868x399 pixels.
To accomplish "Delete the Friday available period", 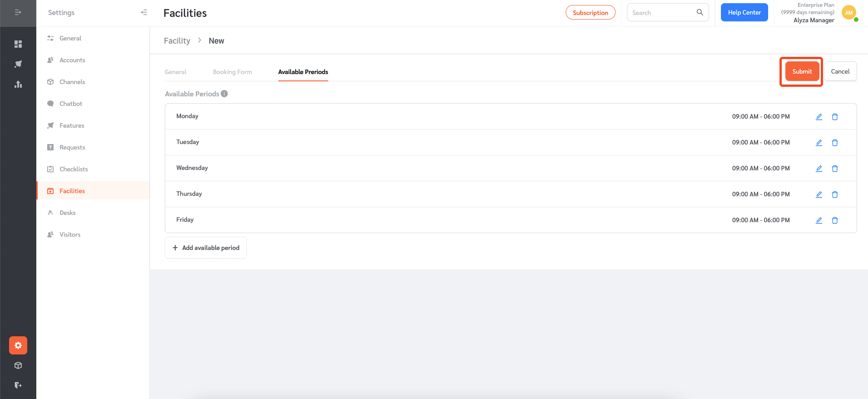I will tap(835, 220).
